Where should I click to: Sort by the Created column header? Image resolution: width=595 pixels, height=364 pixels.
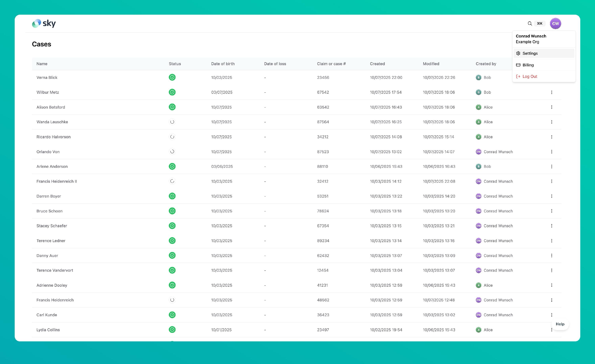377,64
